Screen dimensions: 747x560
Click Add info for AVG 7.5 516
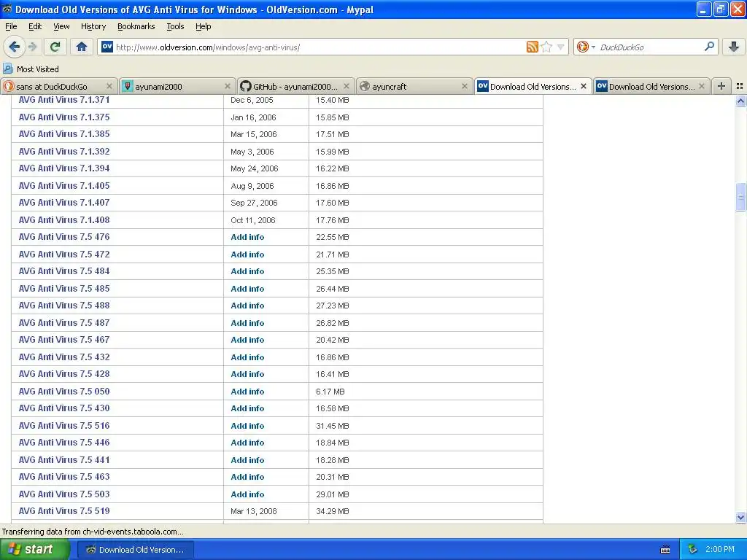(x=247, y=426)
